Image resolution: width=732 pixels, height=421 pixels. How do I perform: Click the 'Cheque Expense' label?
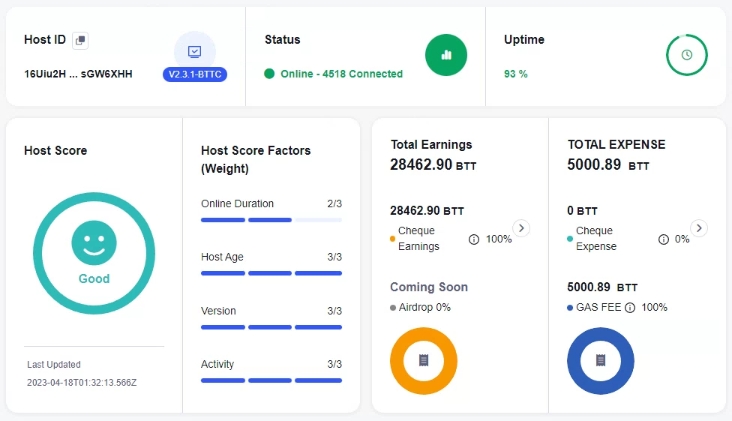[x=596, y=239]
